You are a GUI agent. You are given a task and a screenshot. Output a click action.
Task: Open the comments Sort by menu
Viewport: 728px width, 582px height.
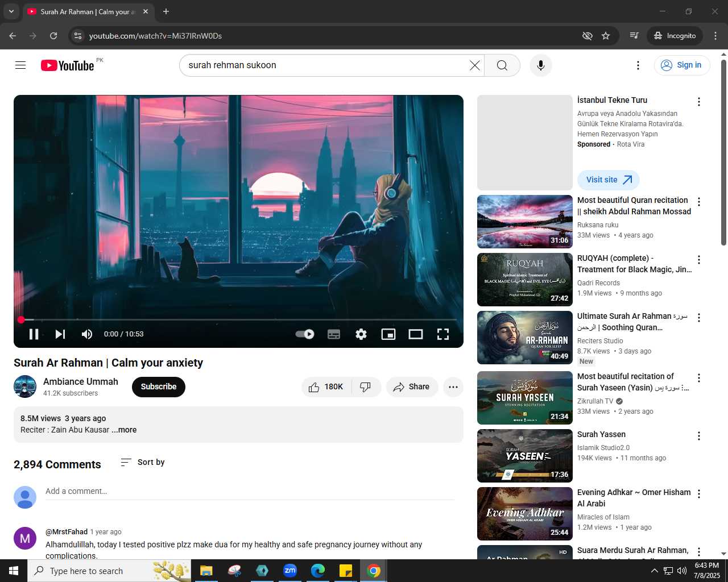pos(143,463)
